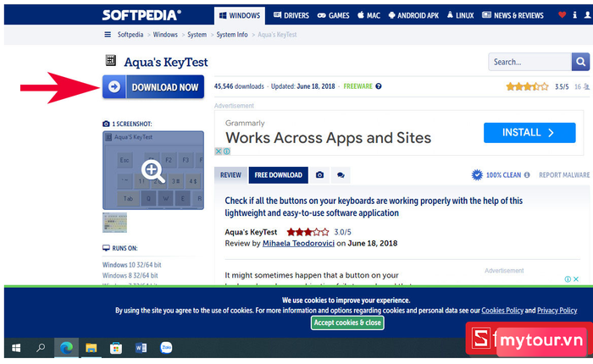Screen dimensions: 593x364
Task: Click the System Info breadcrumb link
Action: (232, 35)
